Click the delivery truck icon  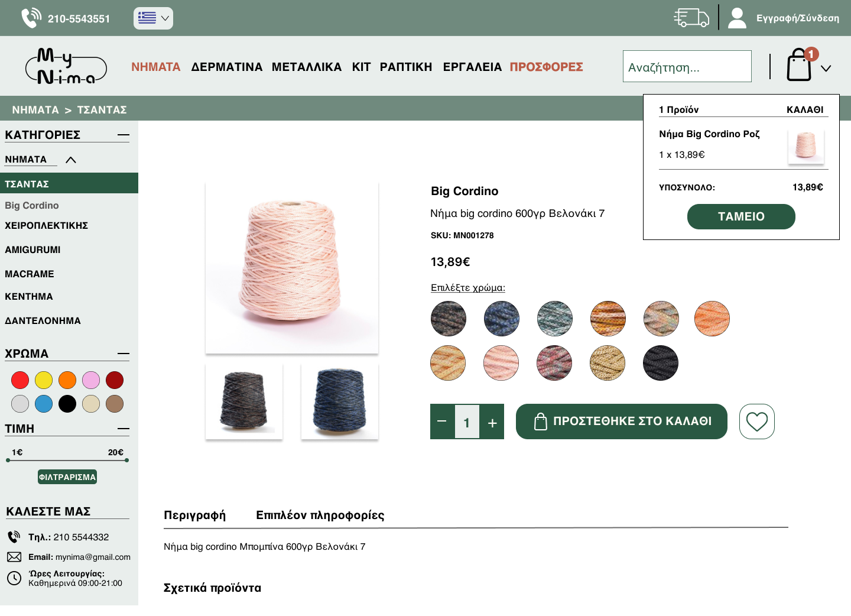click(691, 18)
